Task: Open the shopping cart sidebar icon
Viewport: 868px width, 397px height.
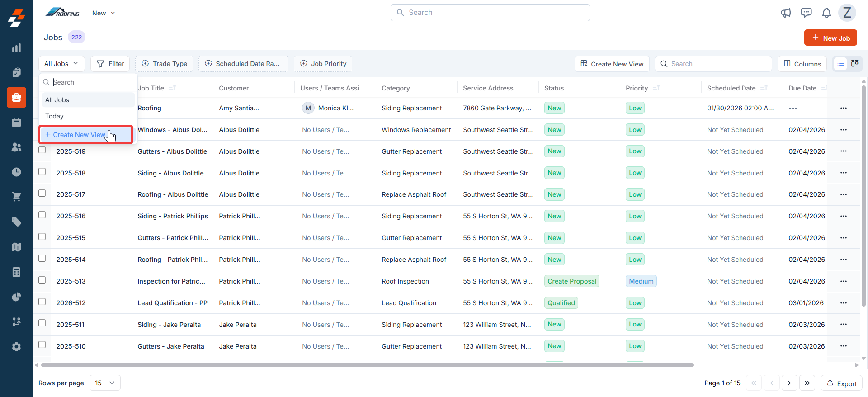Action: click(x=16, y=197)
